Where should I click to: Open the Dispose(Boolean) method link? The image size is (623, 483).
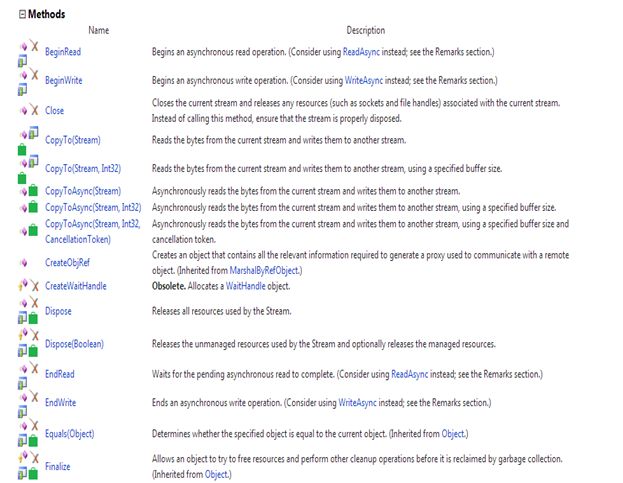click(x=74, y=344)
